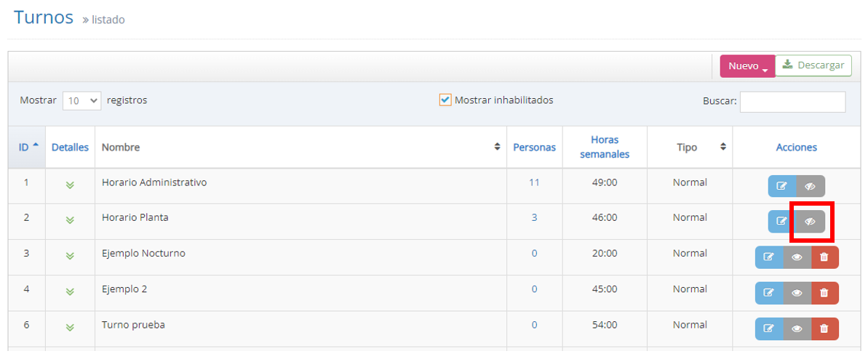The width and height of the screenshot is (868, 359).
Task: Open the records-per-page dropdown
Action: [x=81, y=101]
